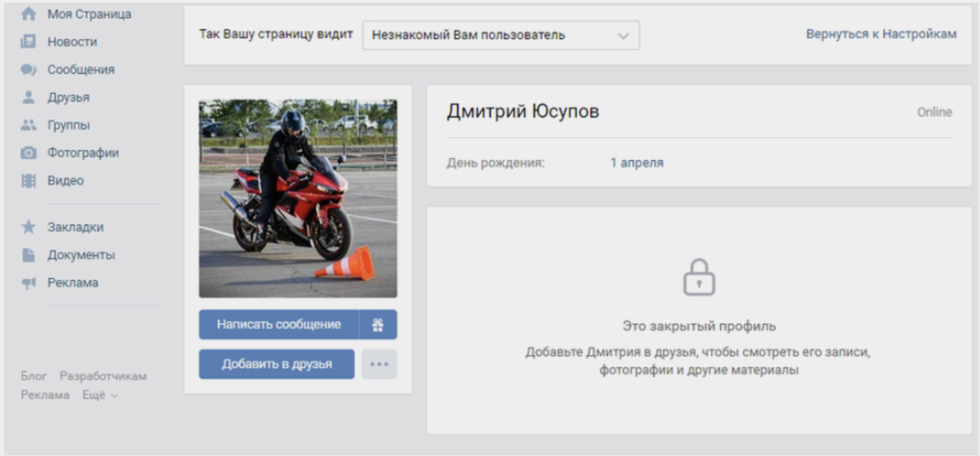This screenshot has height=456, width=980.
Task: Open the page viewer dropdown 'Незнакомый Вам пользователь'
Action: (500, 35)
